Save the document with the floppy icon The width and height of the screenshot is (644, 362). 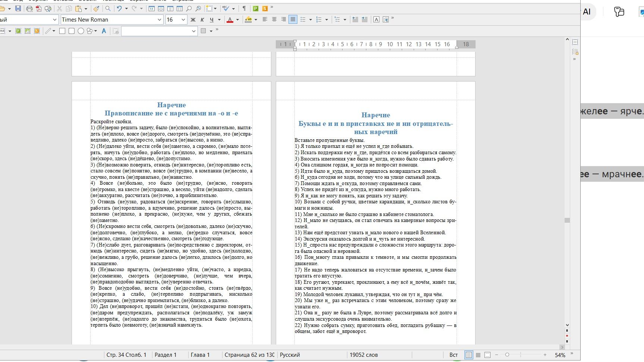click(18, 9)
